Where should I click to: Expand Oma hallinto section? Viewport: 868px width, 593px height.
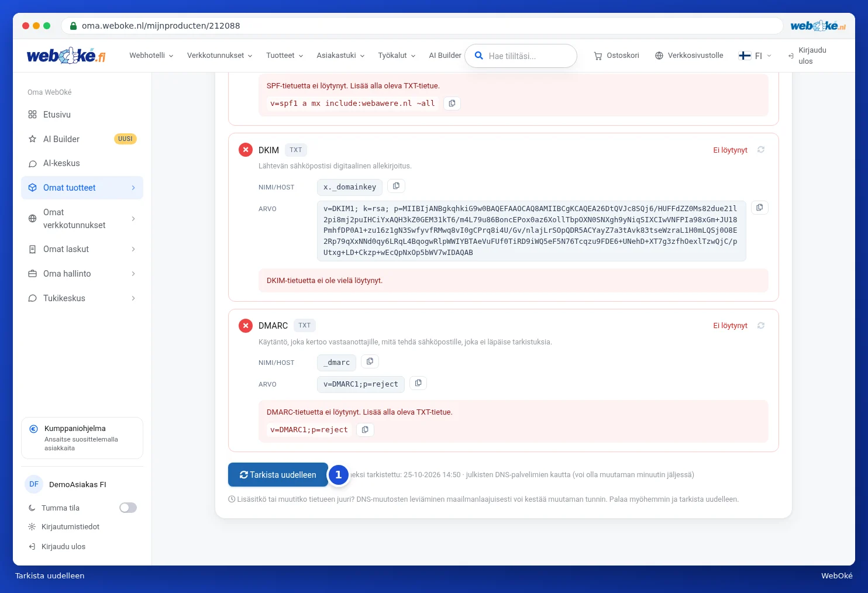82,274
